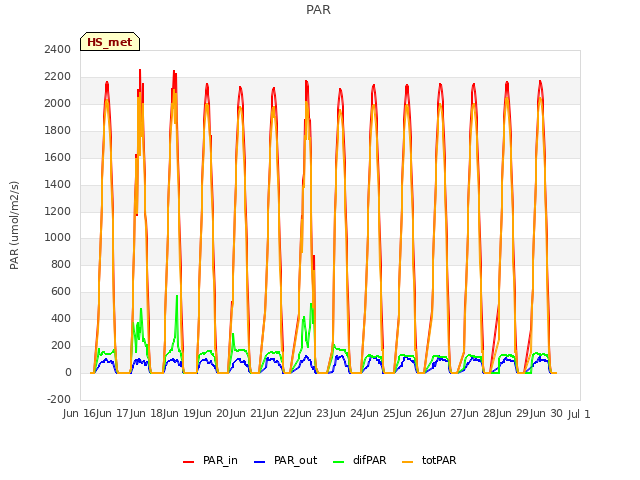640x480 pixels.
Task: Click the 22Jun x-axis date label
Action: point(297,414)
